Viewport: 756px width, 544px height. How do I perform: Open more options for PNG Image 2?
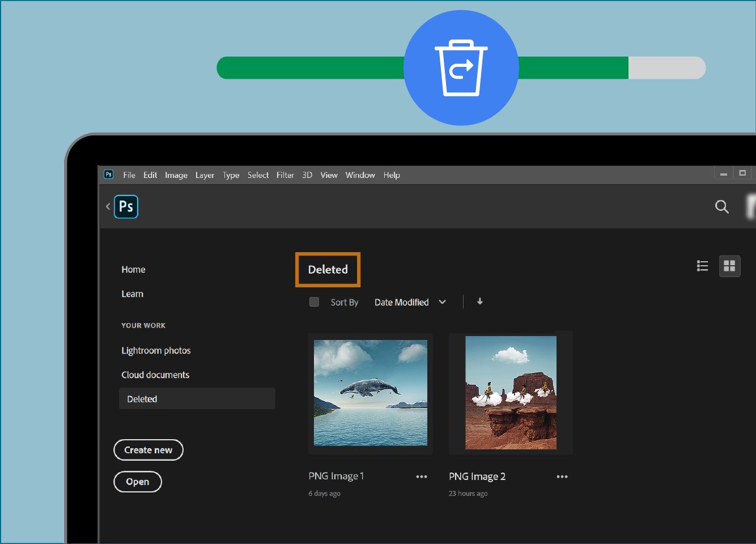tap(562, 477)
